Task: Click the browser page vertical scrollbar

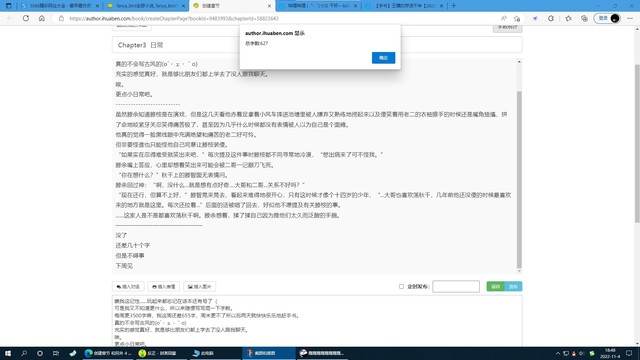Action: [637, 143]
